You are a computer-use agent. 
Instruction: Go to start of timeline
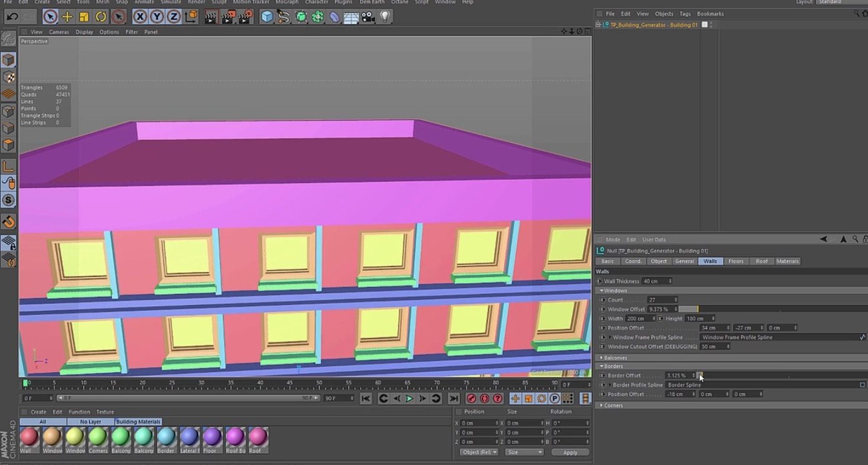366,398
